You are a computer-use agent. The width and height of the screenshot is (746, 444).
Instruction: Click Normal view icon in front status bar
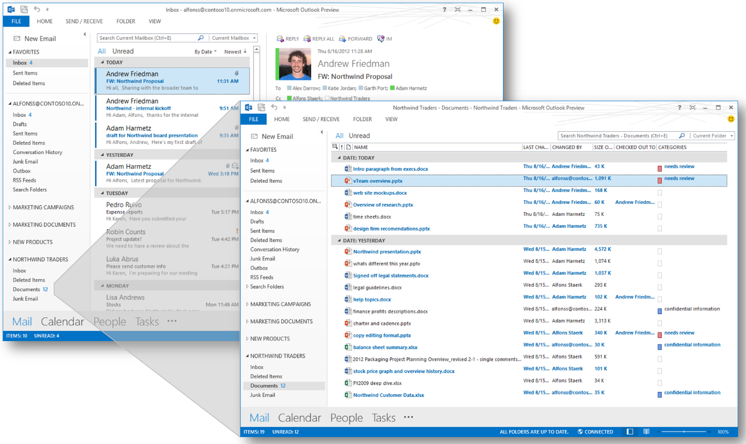coord(630,432)
